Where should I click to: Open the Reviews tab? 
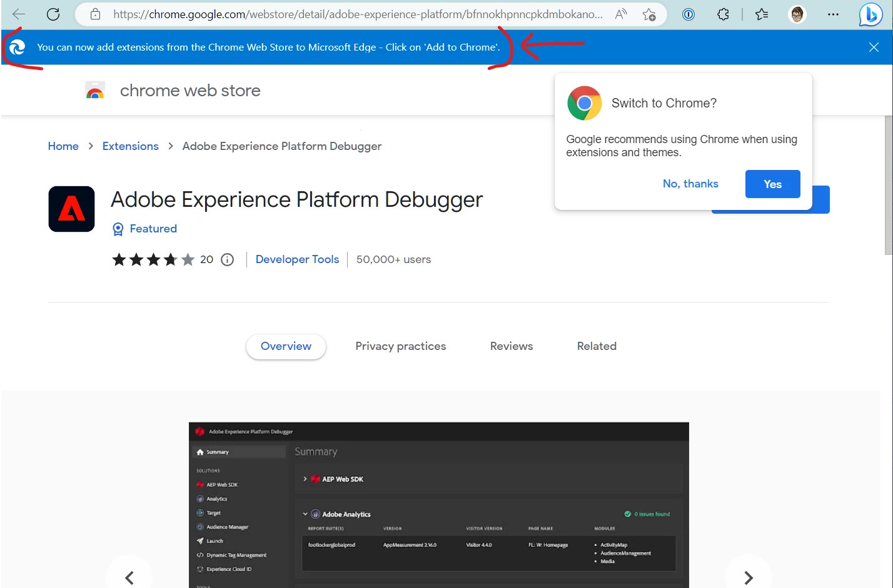coord(512,346)
